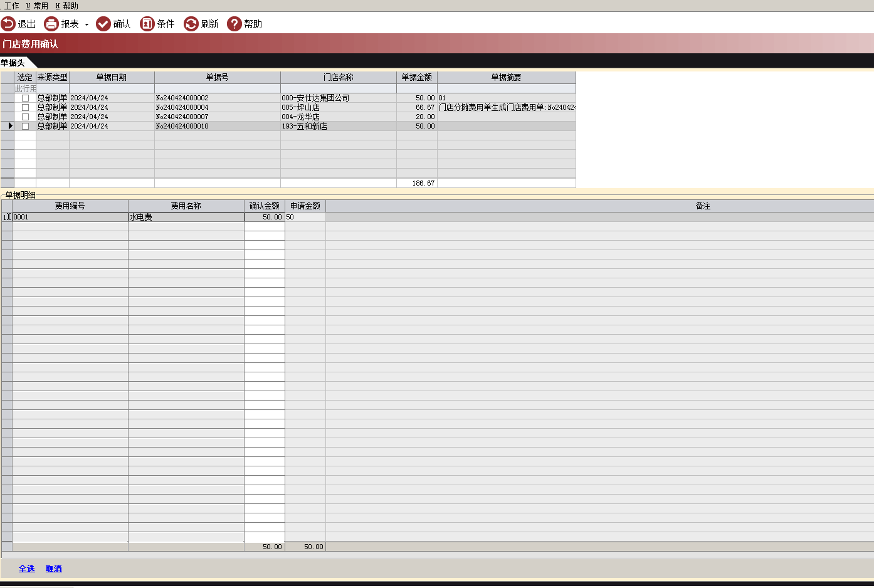Open the 帮助 question mark icon

(x=234, y=24)
